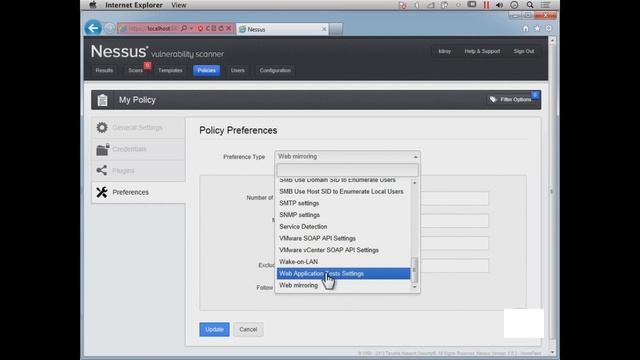Open the Internet Explorer menu
Viewport: 640px width, 360px height.
(x=134, y=5)
